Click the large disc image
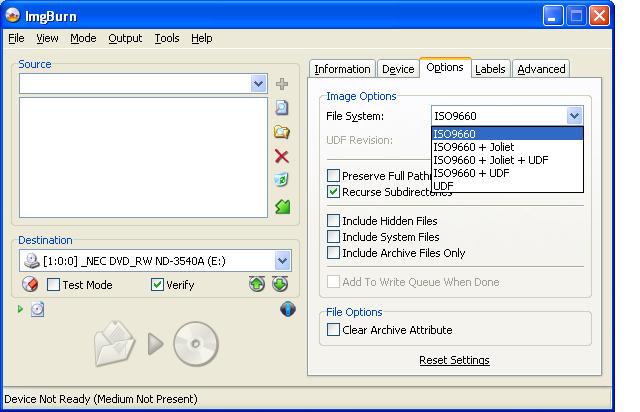The image size is (640, 412). 196,344
